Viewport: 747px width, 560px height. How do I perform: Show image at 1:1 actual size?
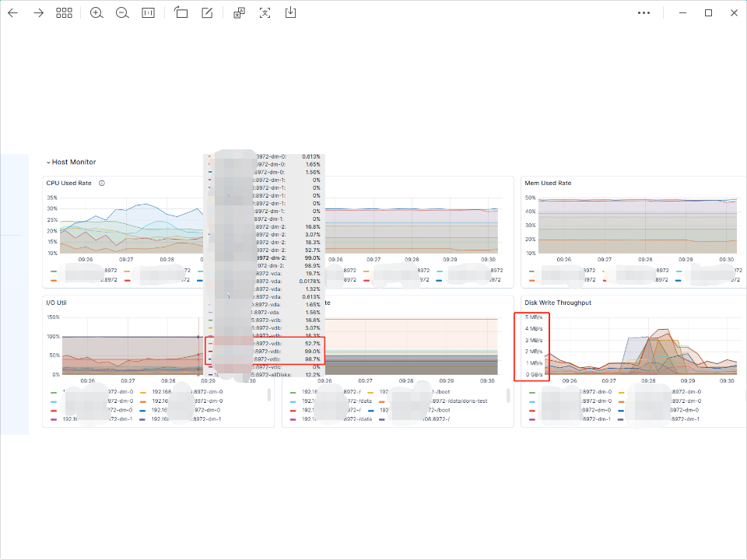[148, 13]
